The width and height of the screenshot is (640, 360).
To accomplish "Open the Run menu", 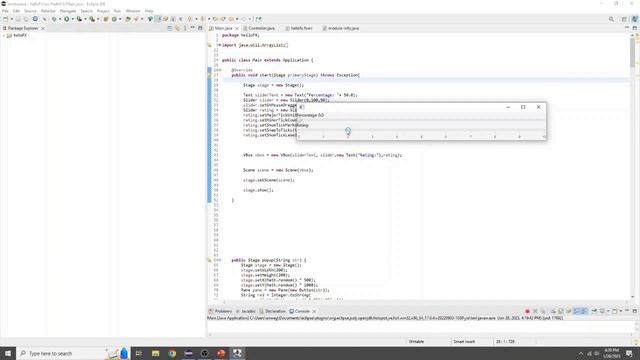I will tap(117, 11).
